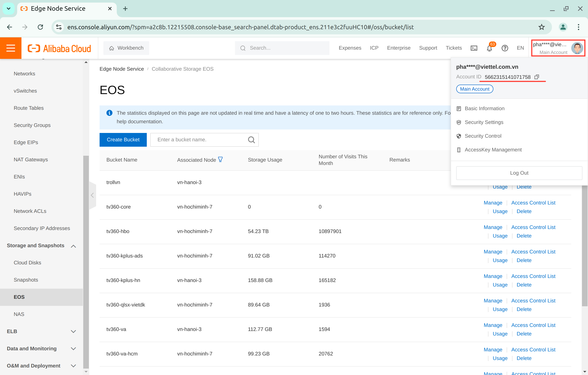The image size is (588, 375).
Task: Expand O&M and Deployment section
Action: [73, 366]
